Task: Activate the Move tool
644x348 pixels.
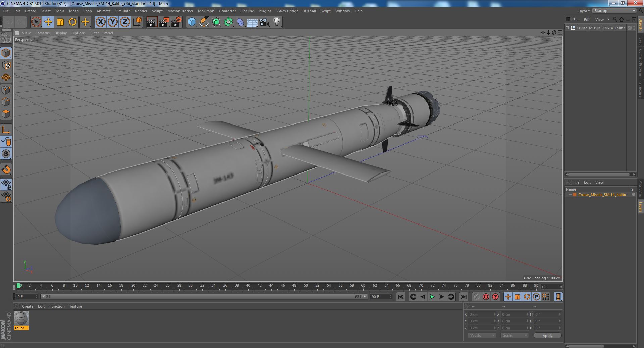Action: tap(48, 22)
